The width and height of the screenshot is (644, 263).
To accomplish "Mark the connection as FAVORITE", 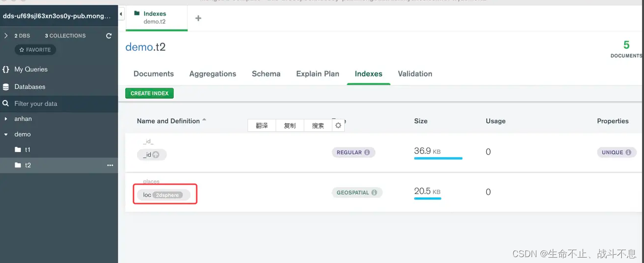I will pyautogui.click(x=35, y=50).
